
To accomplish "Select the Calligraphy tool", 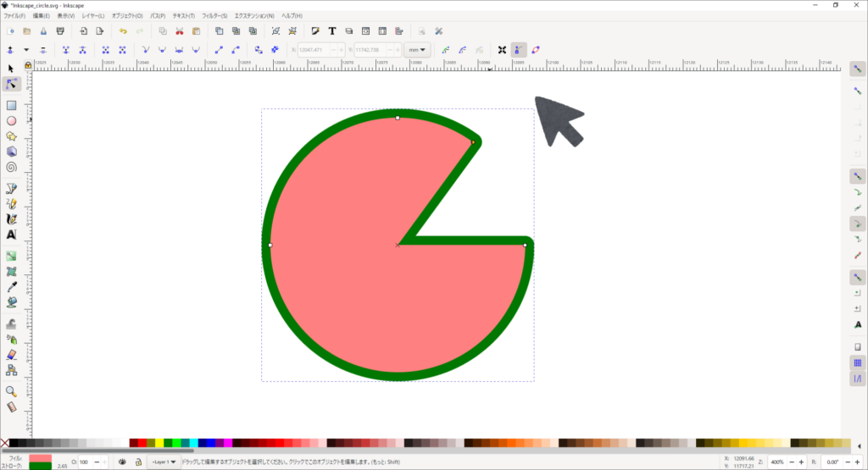I will 11,219.
